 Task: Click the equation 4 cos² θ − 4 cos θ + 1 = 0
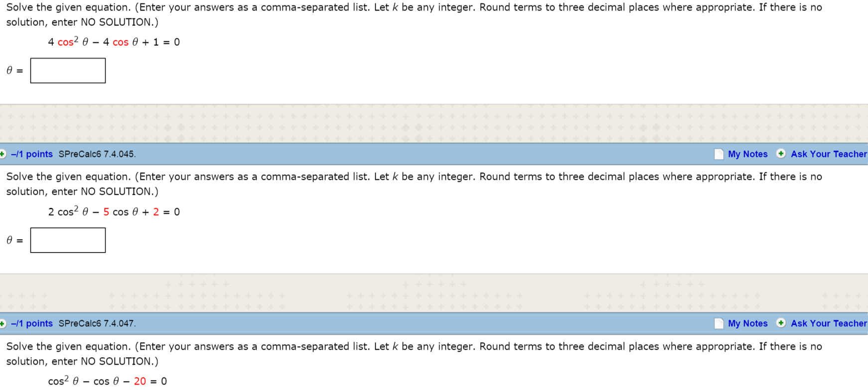114,42
